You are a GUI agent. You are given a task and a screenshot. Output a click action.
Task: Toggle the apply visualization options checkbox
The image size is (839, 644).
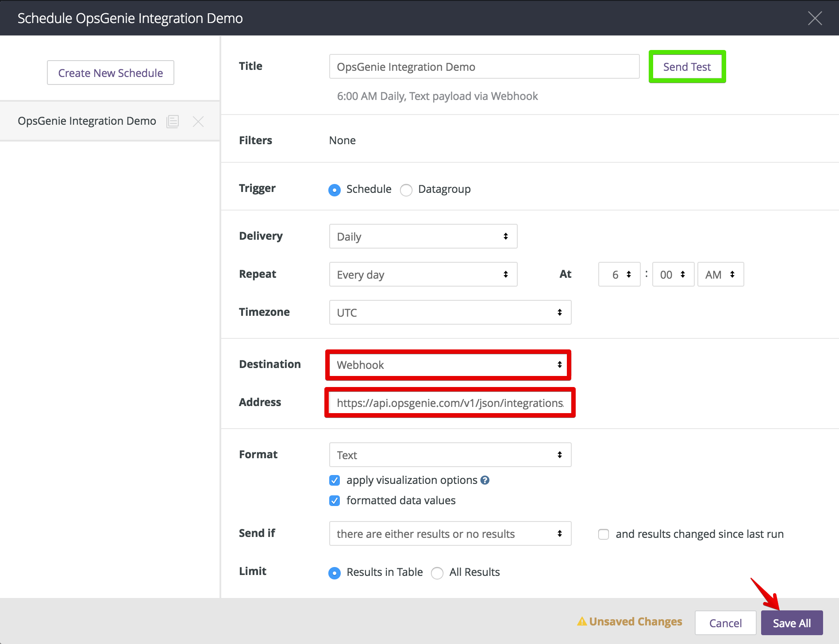click(335, 480)
